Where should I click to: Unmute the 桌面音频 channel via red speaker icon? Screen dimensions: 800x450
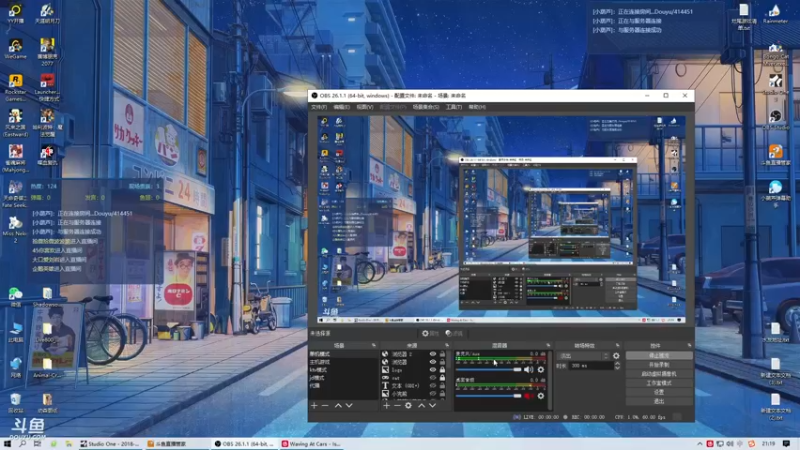[x=529, y=396]
